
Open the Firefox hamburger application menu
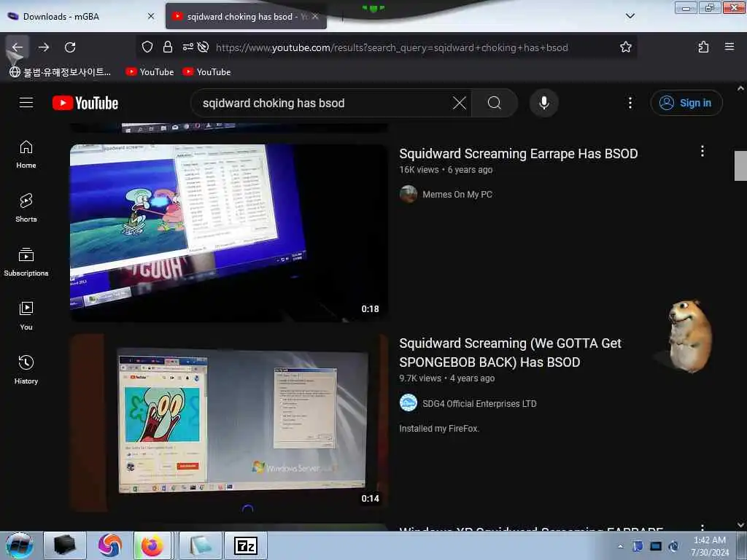pos(729,47)
